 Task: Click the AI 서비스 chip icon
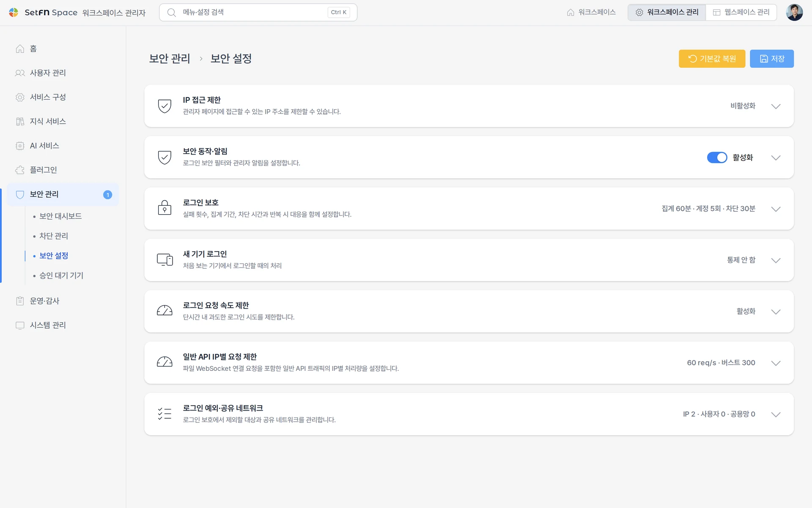coord(20,146)
